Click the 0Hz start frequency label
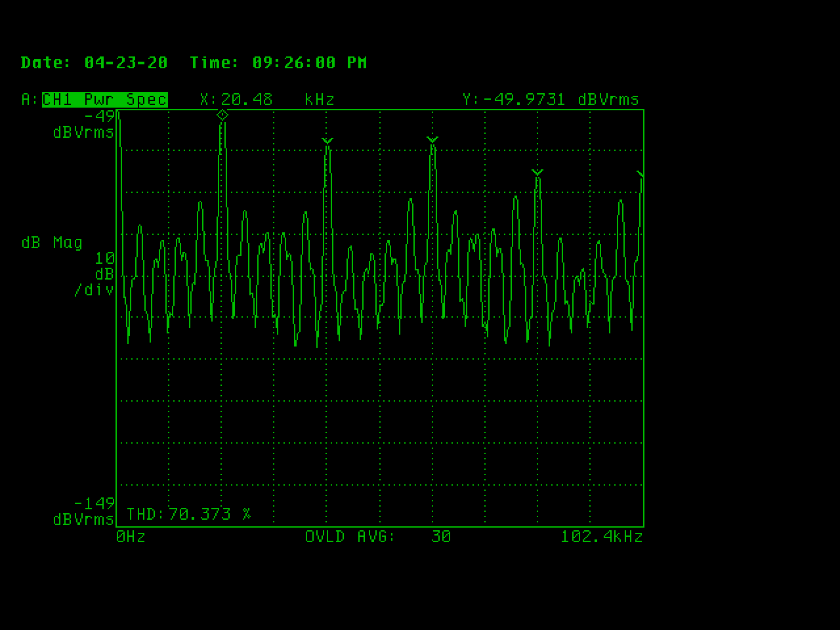The image size is (840, 630). click(x=131, y=537)
